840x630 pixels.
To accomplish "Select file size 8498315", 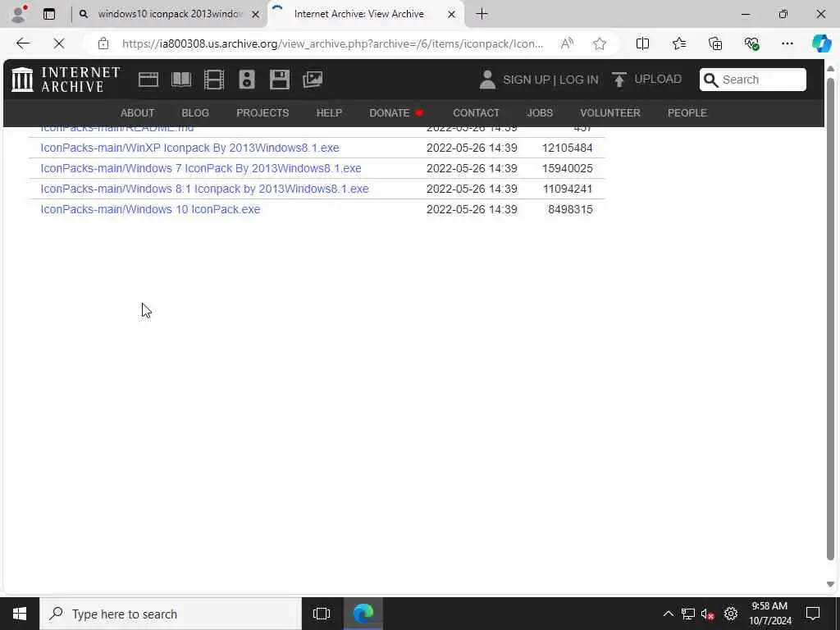I will pos(570,209).
